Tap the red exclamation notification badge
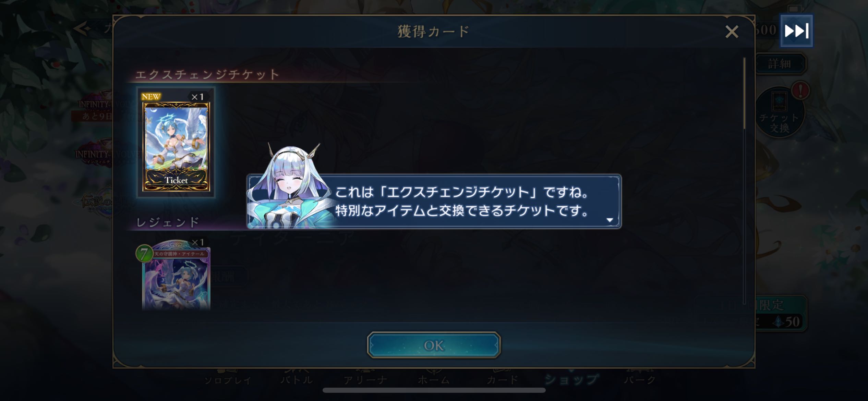The height and width of the screenshot is (401, 868). click(800, 91)
